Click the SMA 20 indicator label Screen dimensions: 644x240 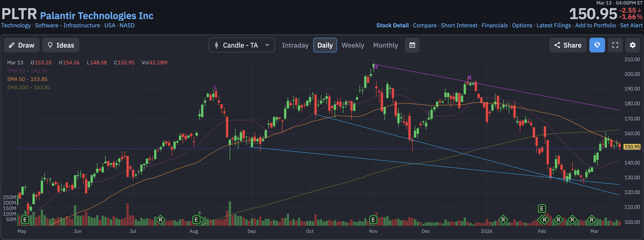click(x=16, y=71)
